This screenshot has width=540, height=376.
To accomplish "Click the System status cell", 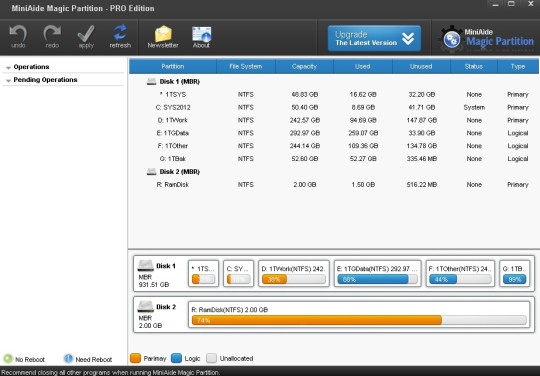I will (474, 107).
